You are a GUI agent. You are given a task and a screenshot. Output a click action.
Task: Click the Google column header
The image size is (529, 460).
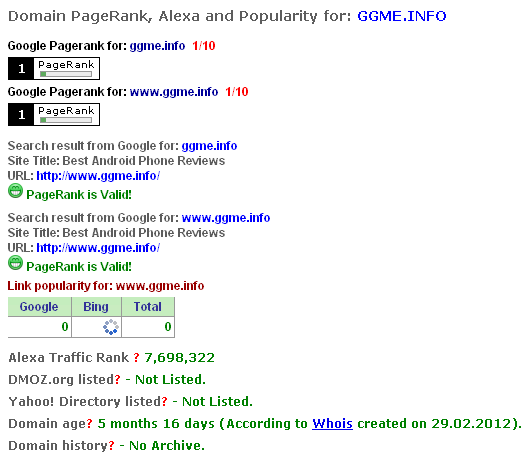pos(39,307)
